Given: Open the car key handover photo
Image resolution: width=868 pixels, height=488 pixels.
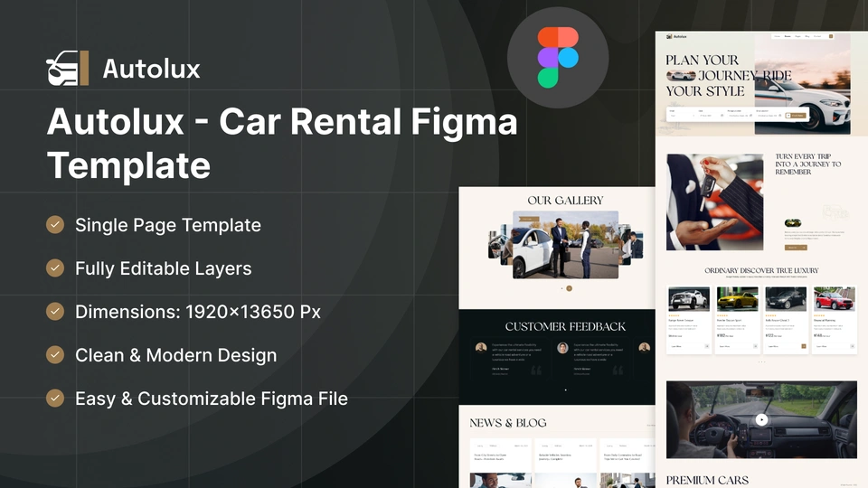Looking at the screenshot, I should 714,202.
